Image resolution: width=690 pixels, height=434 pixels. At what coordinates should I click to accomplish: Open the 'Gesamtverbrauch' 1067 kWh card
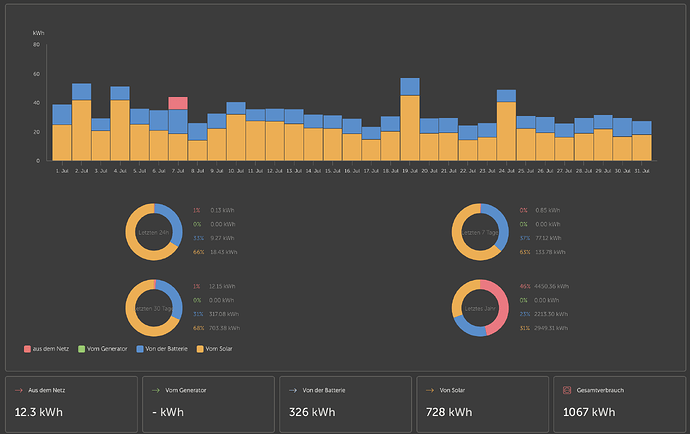tap(620, 404)
